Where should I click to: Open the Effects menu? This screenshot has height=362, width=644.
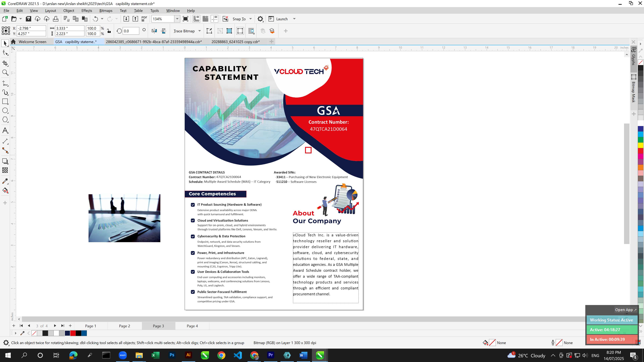click(x=87, y=11)
